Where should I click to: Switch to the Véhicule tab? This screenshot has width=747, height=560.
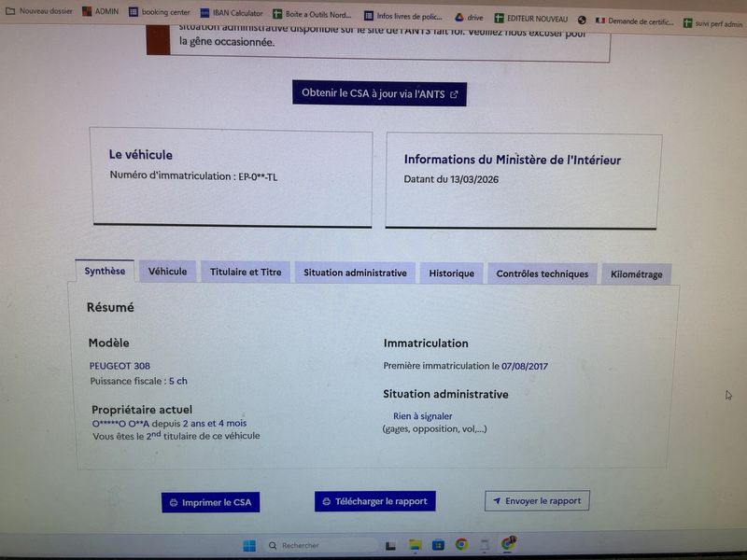(x=167, y=272)
